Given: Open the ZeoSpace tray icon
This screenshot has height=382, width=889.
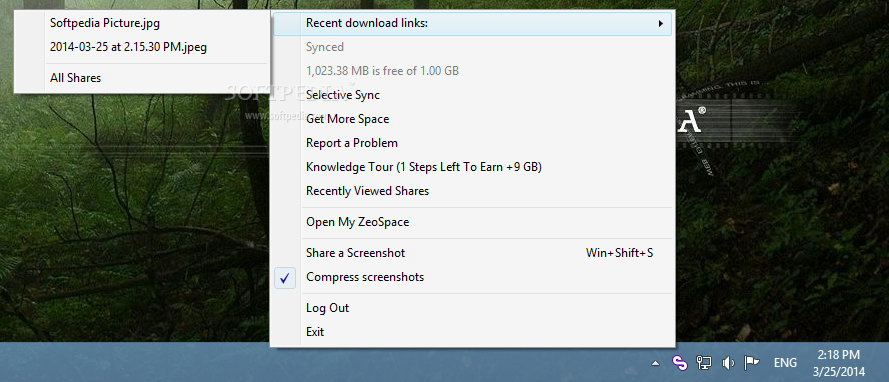Looking at the screenshot, I should [x=679, y=363].
